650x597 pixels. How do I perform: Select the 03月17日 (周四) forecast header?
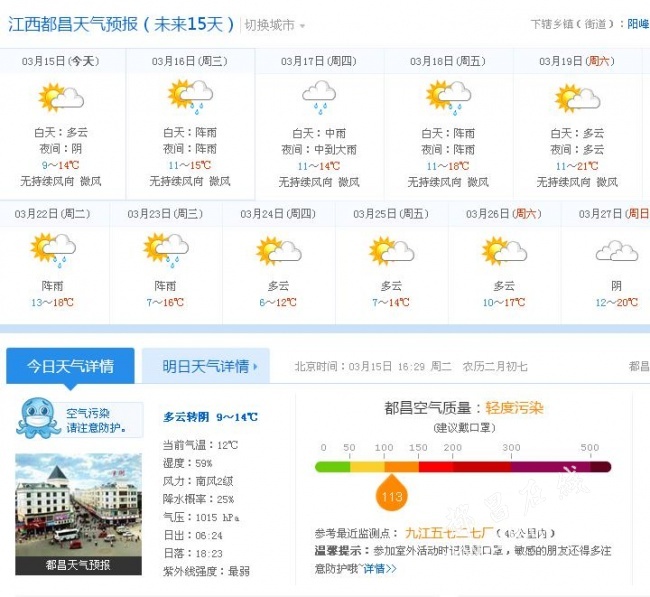point(318,61)
